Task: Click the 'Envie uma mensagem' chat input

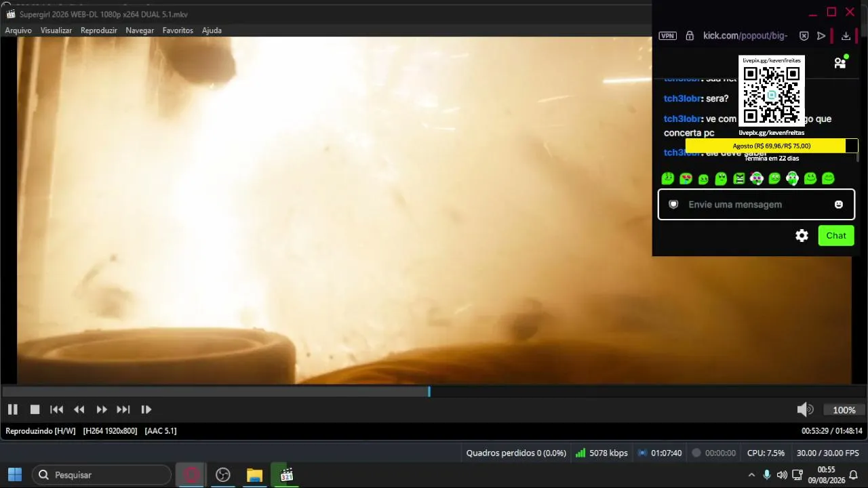Action: pyautogui.click(x=756, y=205)
